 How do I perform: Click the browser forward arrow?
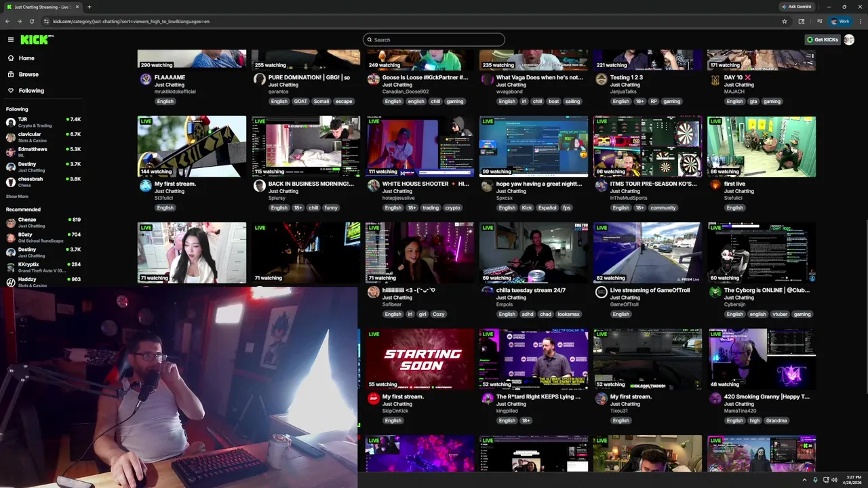click(x=20, y=21)
